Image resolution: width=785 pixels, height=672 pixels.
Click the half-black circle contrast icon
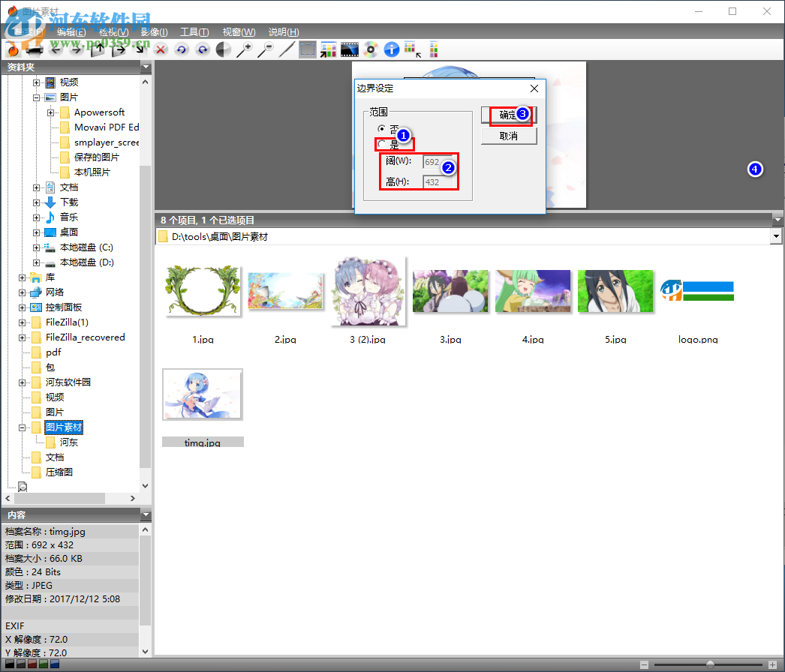[x=224, y=49]
